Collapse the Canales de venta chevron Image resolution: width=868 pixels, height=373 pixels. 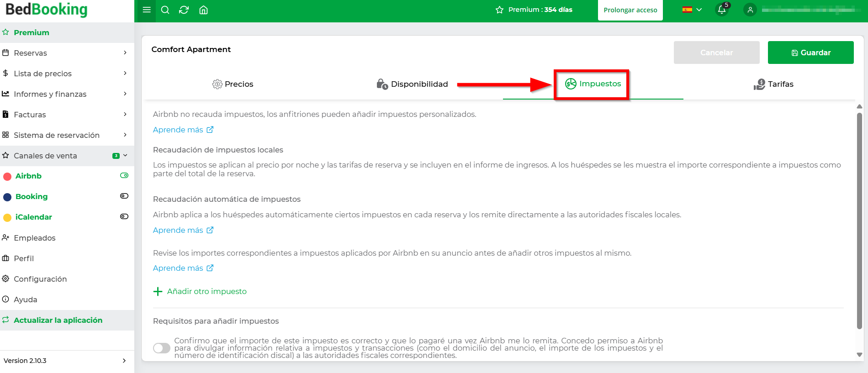click(125, 155)
